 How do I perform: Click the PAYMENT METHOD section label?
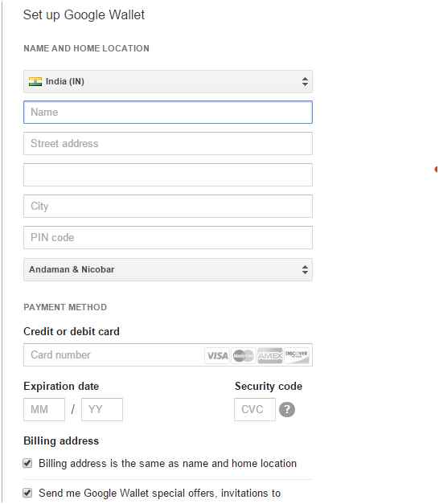pyautogui.click(x=65, y=307)
